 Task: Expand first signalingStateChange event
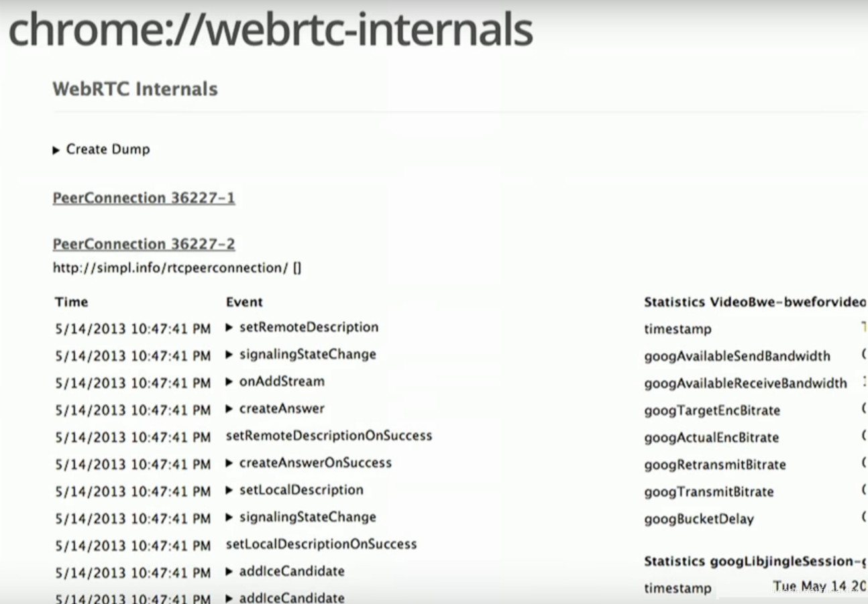[x=301, y=355]
